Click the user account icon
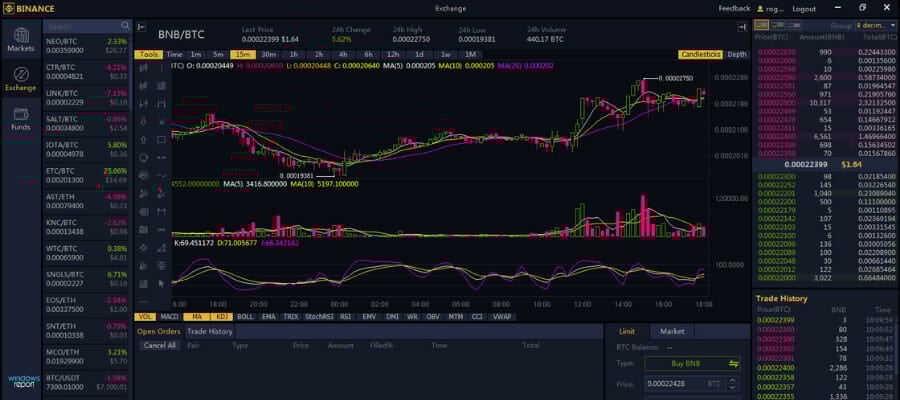 tap(761, 9)
